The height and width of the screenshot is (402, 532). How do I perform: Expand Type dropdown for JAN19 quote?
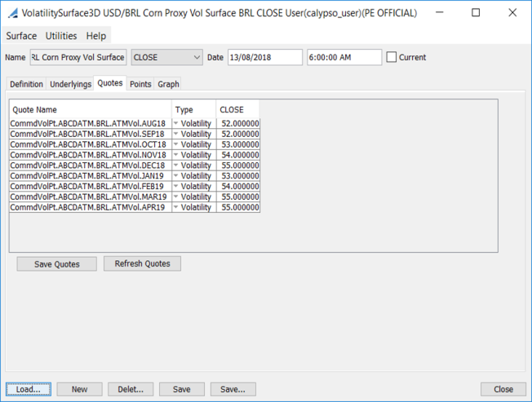[x=175, y=176]
